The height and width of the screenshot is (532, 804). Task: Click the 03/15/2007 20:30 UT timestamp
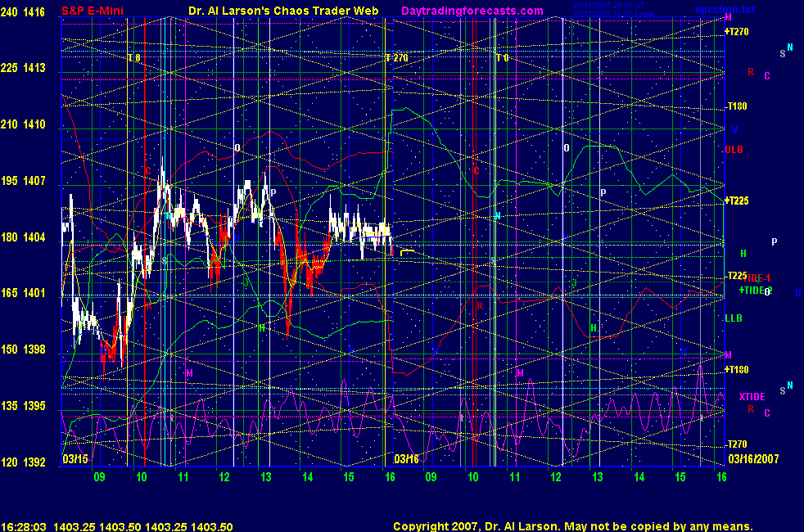608,6
